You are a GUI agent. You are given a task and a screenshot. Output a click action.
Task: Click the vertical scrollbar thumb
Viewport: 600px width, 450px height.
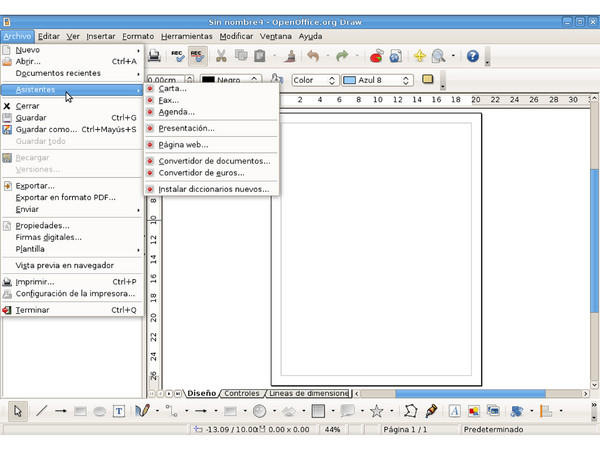(594, 240)
